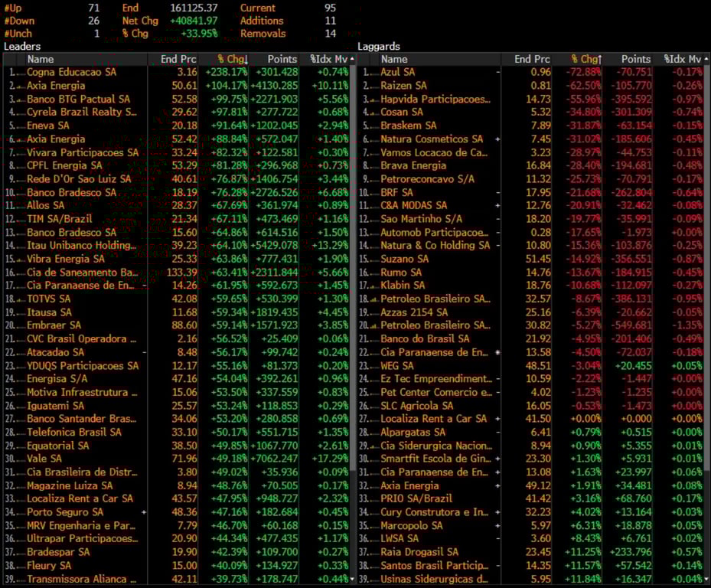Screen dimensions: 711x588
Task: Open Cogna Educacao SA in Leaders
Action: tap(71, 72)
